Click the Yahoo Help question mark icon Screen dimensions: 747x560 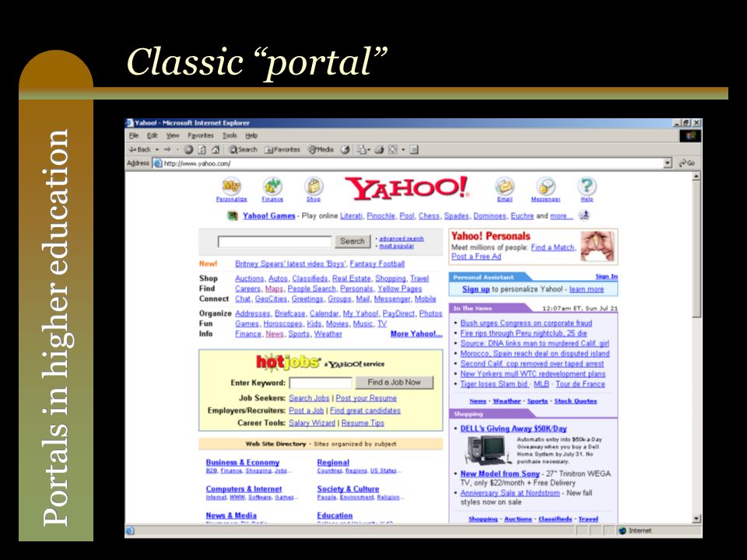click(x=587, y=186)
